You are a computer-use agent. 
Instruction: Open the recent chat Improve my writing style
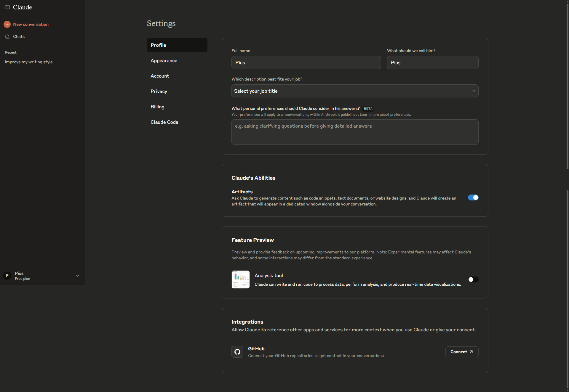28,62
